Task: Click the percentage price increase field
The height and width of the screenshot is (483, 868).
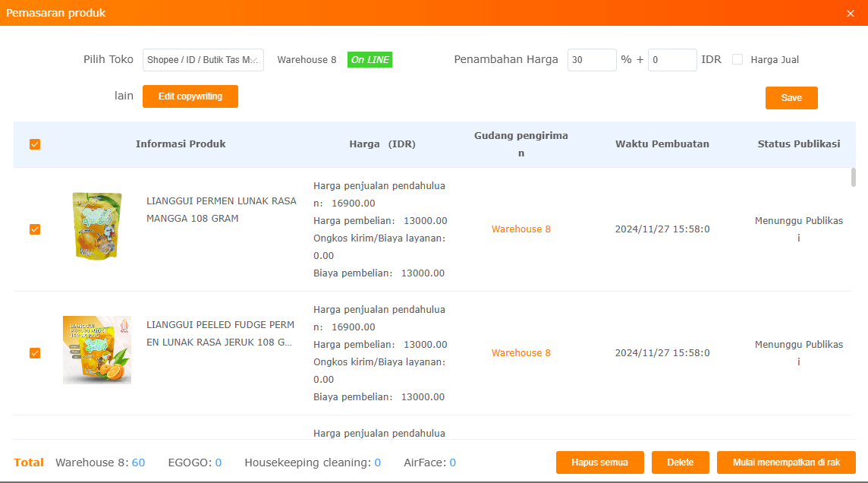Action: [x=592, y=60]
